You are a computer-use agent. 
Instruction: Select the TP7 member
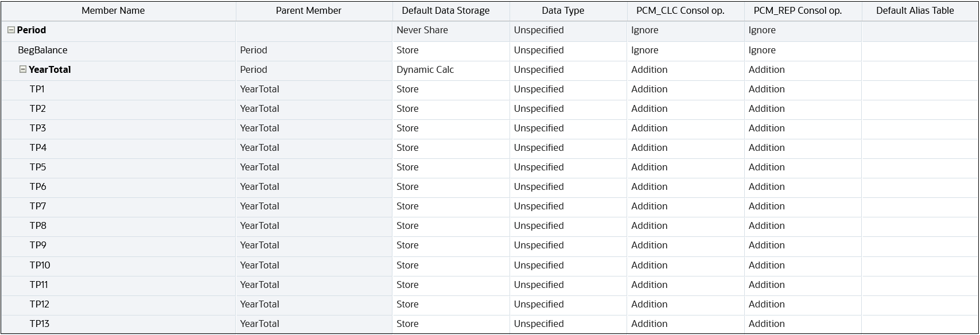38,207
